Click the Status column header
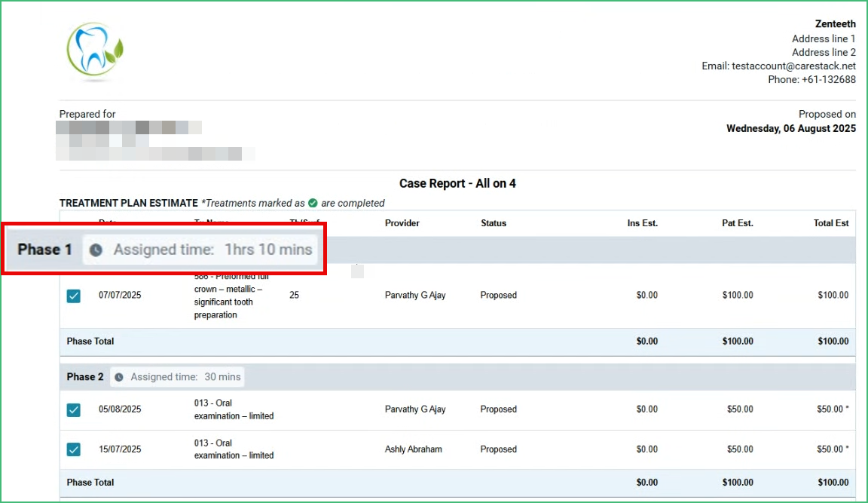 point(494,223)
